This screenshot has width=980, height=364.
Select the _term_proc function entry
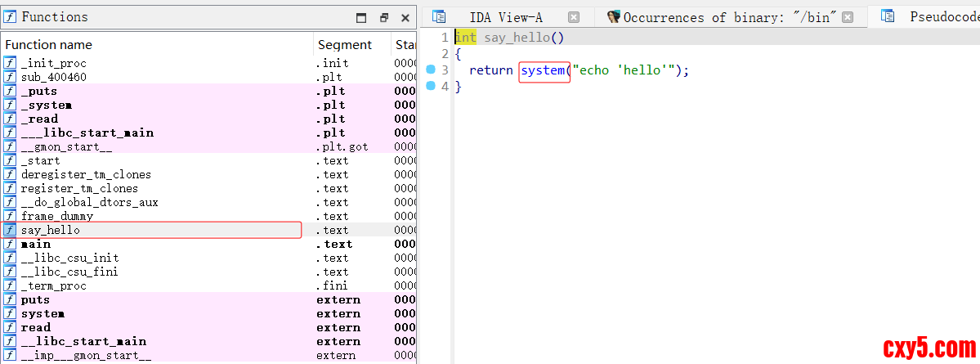tap(53, 286)
